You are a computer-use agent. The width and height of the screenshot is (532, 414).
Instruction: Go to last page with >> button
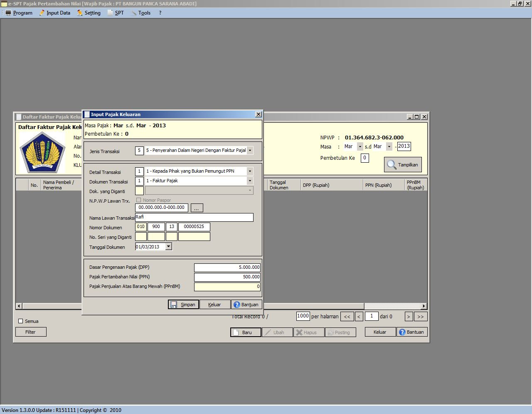coord(421,317)
